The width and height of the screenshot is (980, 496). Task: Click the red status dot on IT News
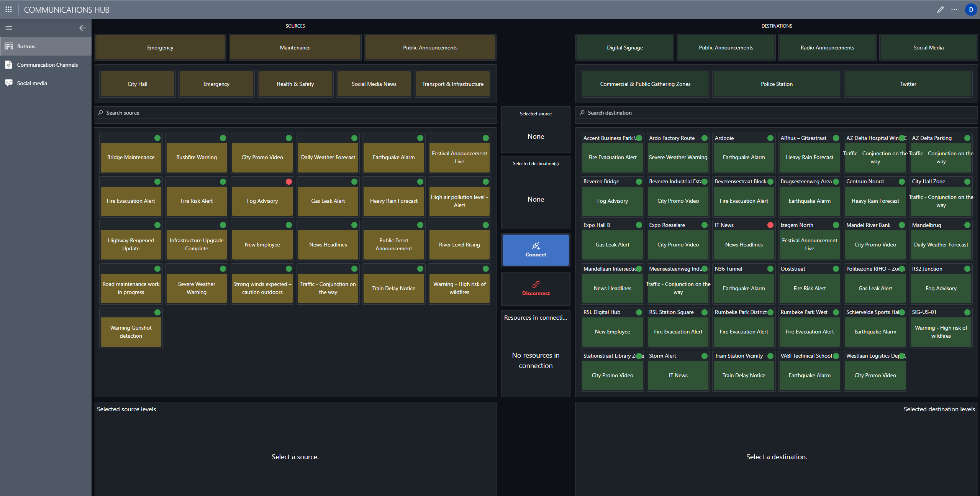tap(770, 225)
